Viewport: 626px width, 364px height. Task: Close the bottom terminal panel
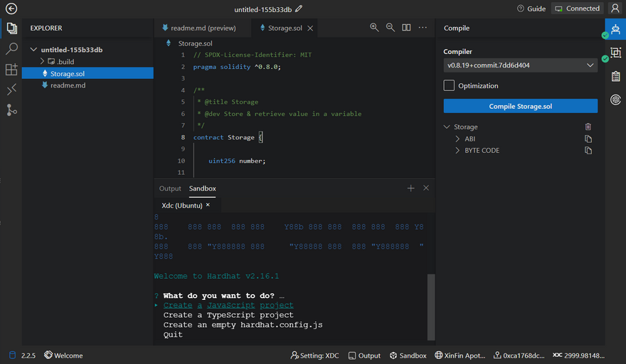[x=426, y=188]
